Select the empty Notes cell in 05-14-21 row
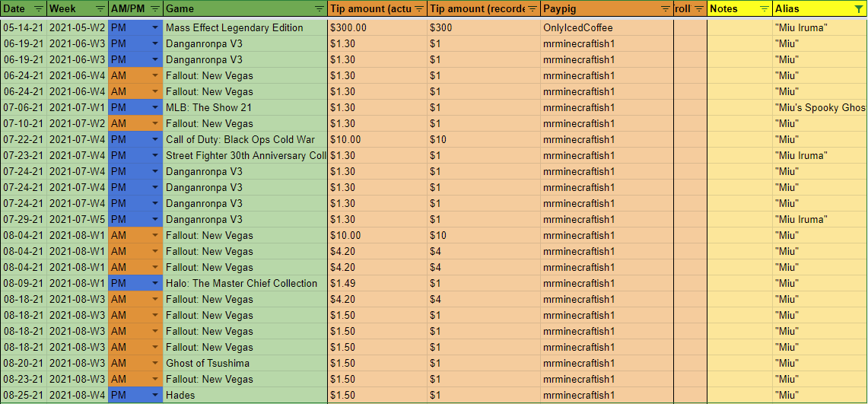The image size is (868, 404). point(740,27)
